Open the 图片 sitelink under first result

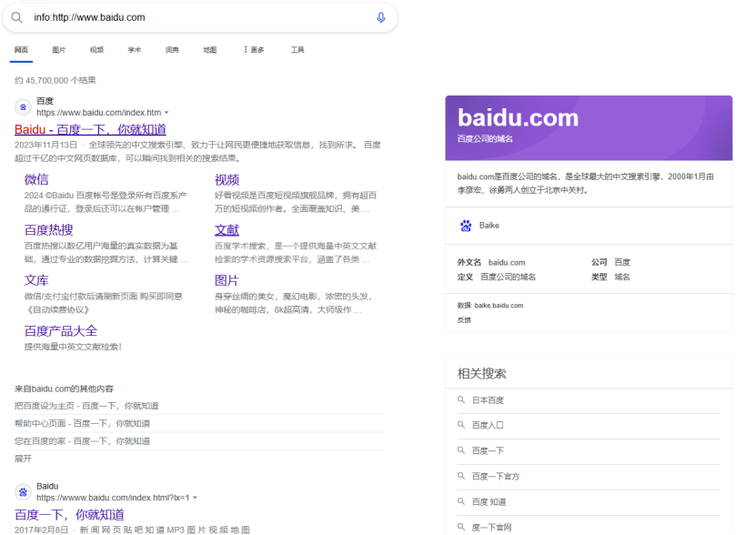tap(227, 280)
